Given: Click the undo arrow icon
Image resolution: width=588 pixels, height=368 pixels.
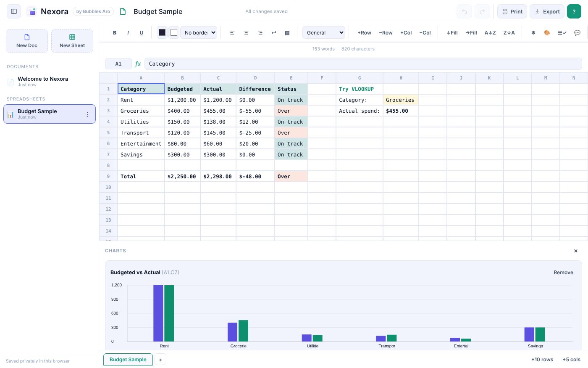Looking at the screenshot, I should tap(464, 11).
